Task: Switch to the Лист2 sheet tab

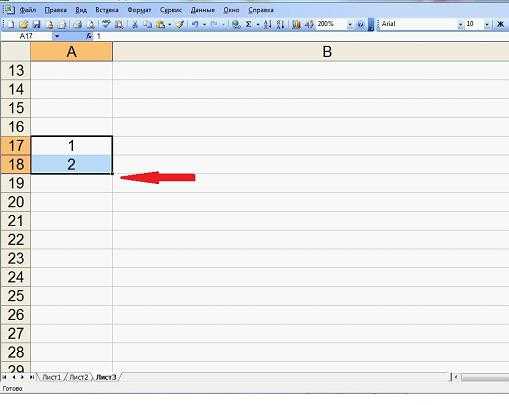Action: coord(79,377)
